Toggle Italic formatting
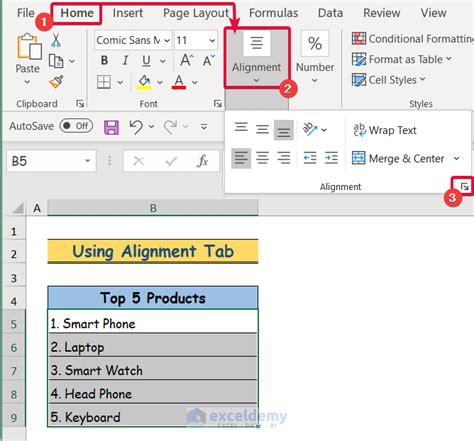The image size is (474, 441). pos(125,61)
